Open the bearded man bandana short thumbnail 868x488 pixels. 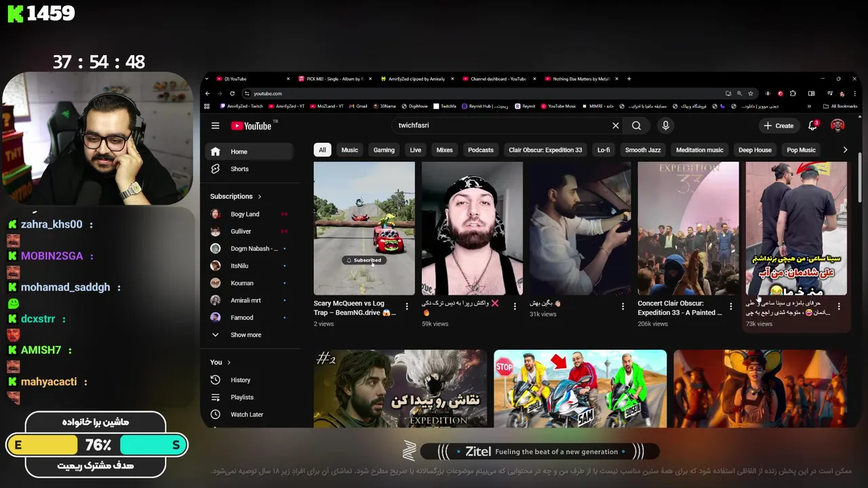click(x=472, y=228)
